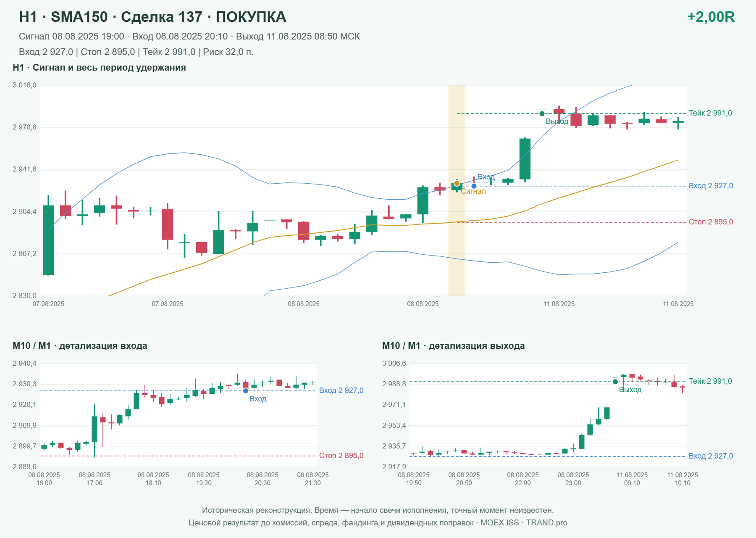Click the 23:00 time label under the exit chart
Image resolution: width=756 pixels, height=538 pixels.
click(x=573, y=483)
